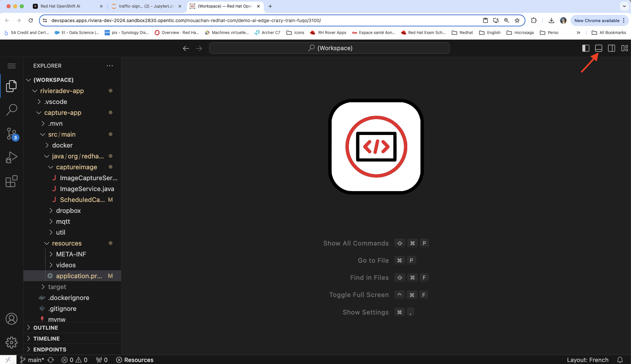
Task: Click the notifications bell in status bar
Action: click(620, 360)
